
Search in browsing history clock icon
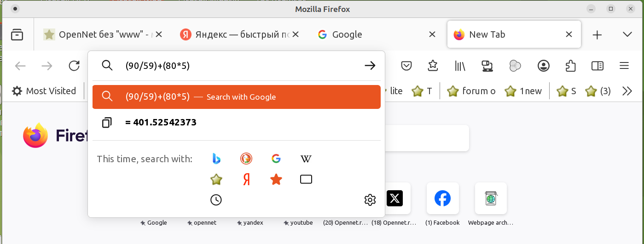216,199
